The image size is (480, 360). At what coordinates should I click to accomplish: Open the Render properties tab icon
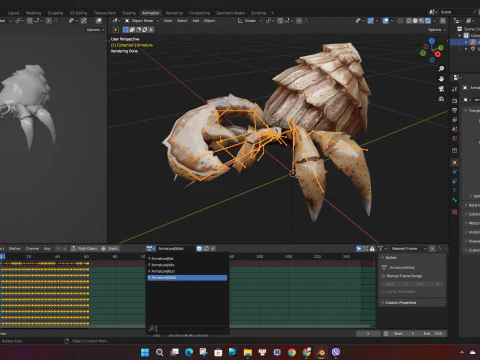coord(455,101)
